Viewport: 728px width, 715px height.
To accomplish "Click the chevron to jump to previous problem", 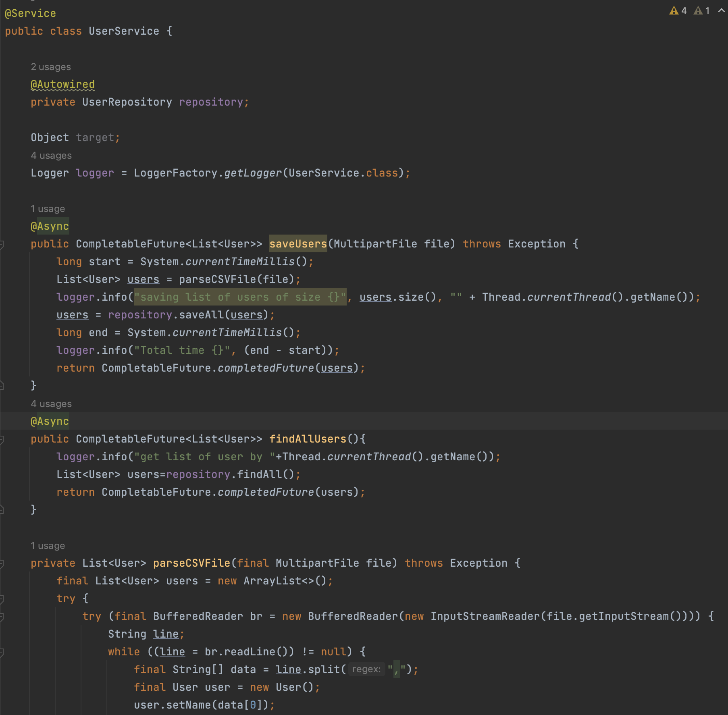I will [x=721, y=11].
